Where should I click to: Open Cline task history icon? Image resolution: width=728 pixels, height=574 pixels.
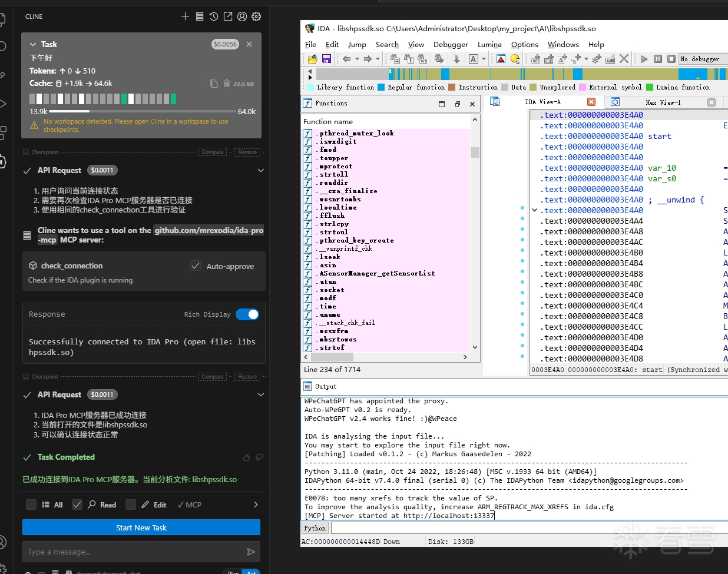pyautogui.click(x=214, y=16)
